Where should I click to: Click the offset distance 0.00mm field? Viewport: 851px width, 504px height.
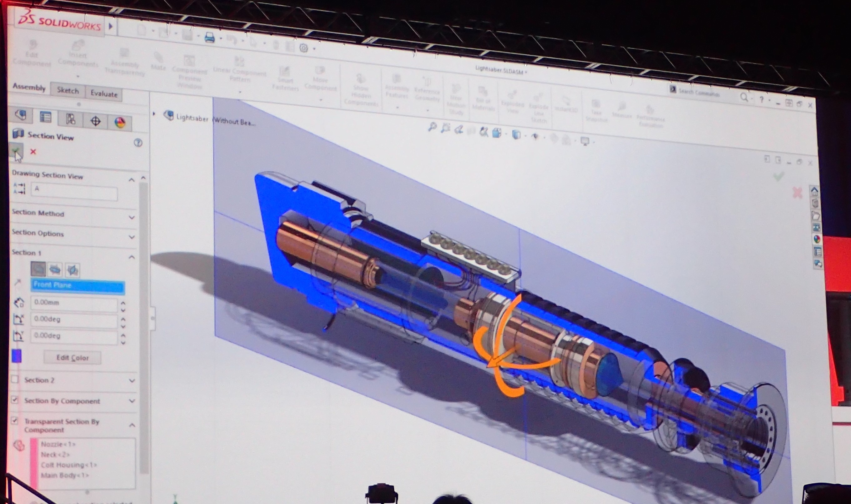(74, 303)
